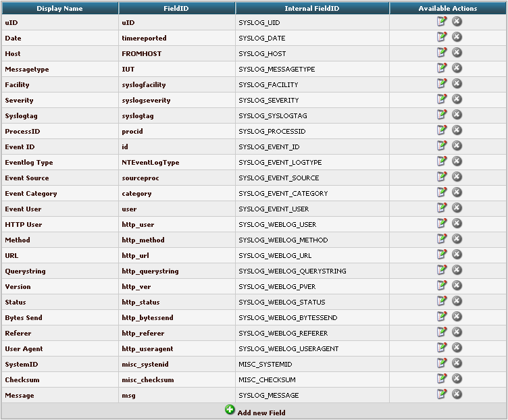Edit the User Agent field
Image resolution: width=508 pixels, height=420 pixels.
point(442,348)
